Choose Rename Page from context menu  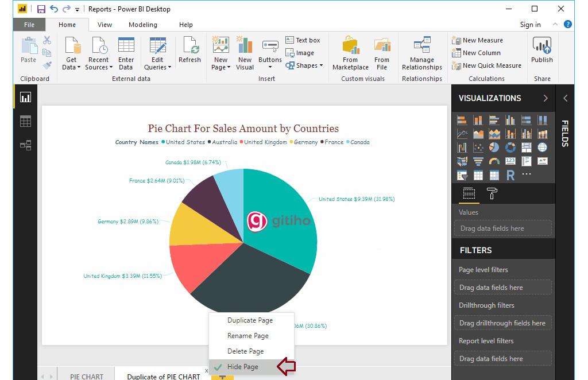[252, 336]
